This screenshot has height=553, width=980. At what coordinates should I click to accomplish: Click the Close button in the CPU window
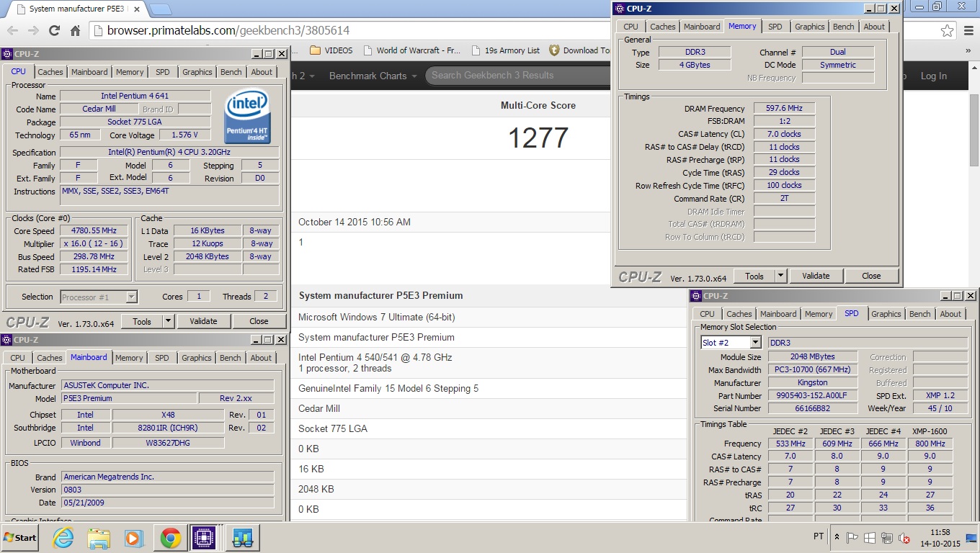tap(259, 321)
